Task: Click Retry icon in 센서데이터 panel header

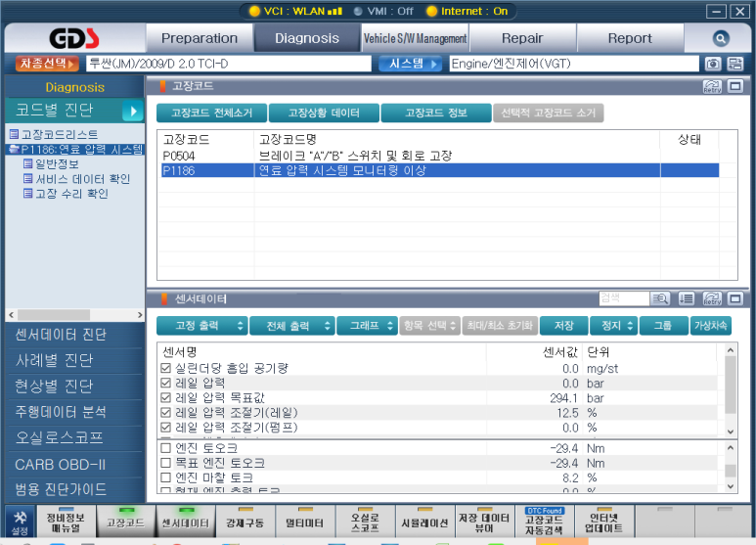Action: (712, 299)
